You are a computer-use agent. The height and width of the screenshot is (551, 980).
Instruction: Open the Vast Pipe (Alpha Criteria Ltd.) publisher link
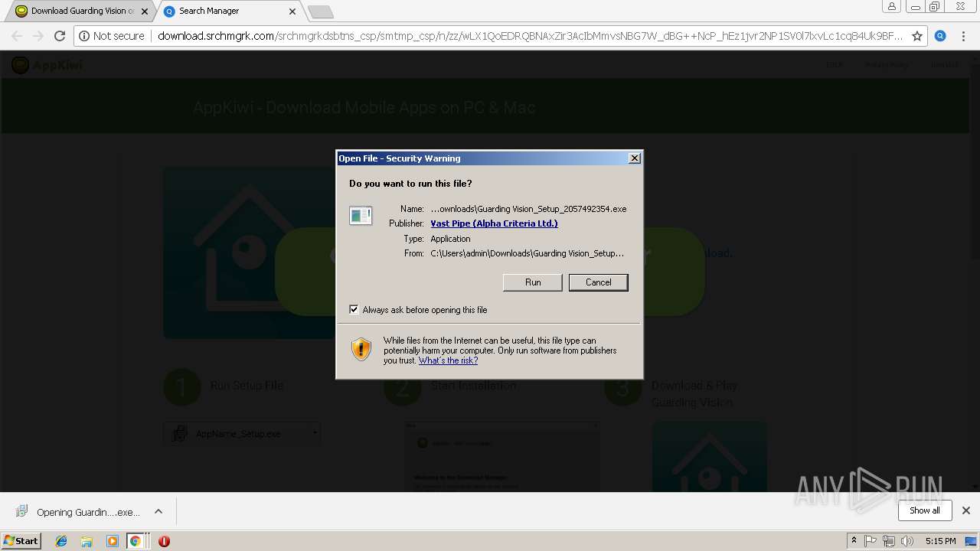click(494, 223)
